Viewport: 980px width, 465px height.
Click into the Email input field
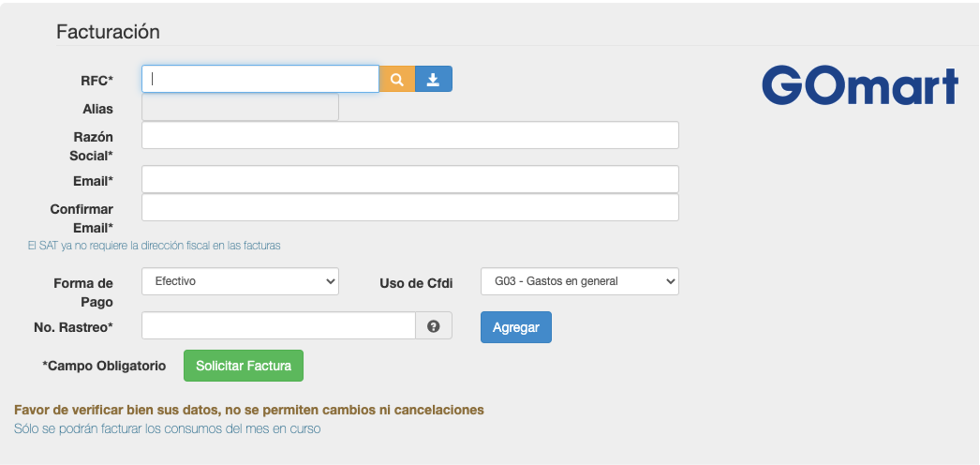click(410, 179)
